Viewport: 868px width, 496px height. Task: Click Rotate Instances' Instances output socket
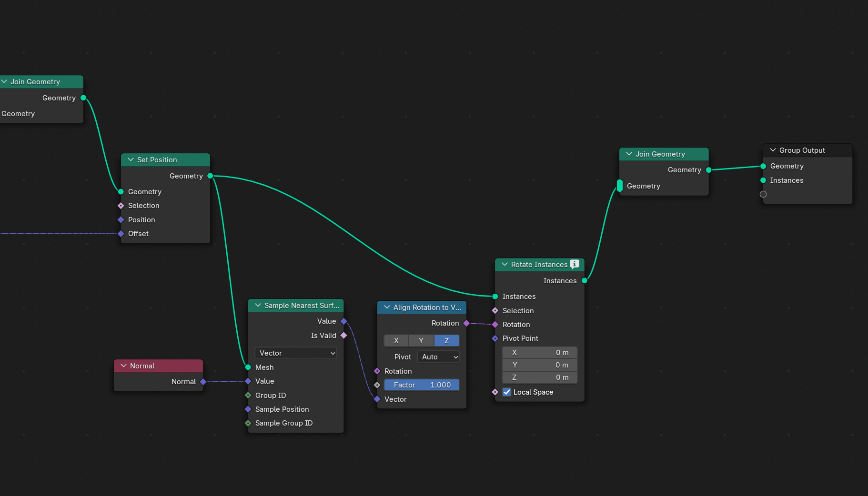pos(585,281)
